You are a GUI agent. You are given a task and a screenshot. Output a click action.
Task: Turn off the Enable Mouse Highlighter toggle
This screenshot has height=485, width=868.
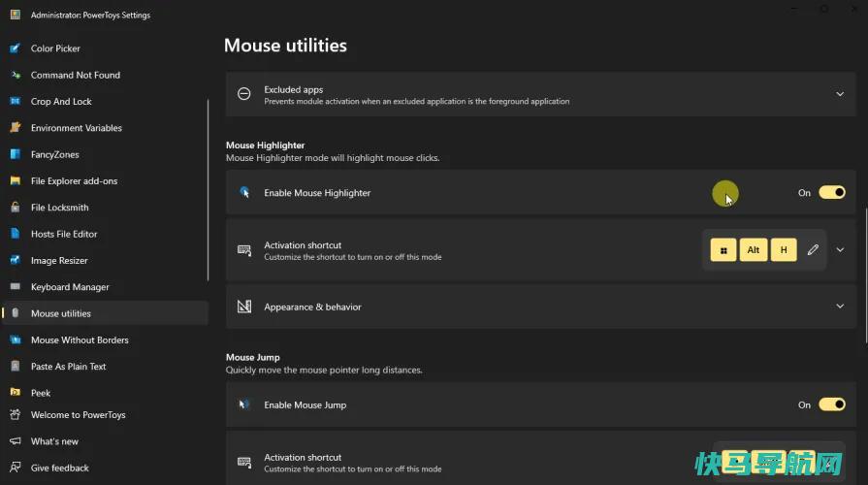coord(832,192)
